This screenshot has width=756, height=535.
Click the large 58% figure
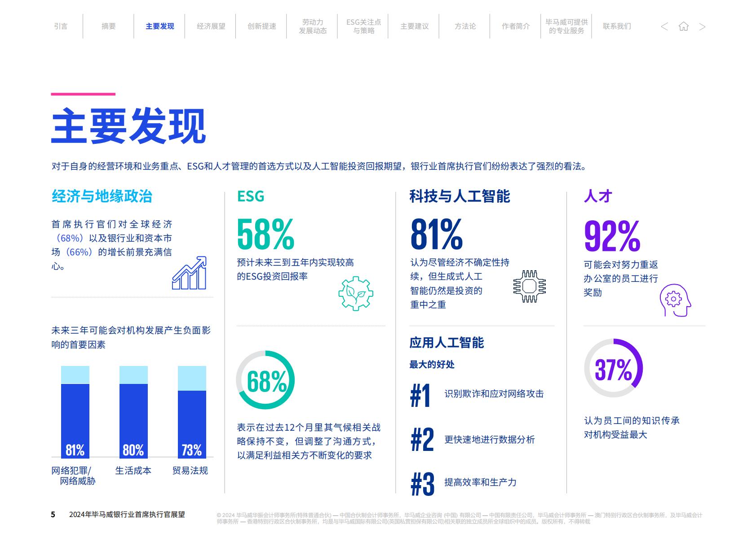point(265,234)
